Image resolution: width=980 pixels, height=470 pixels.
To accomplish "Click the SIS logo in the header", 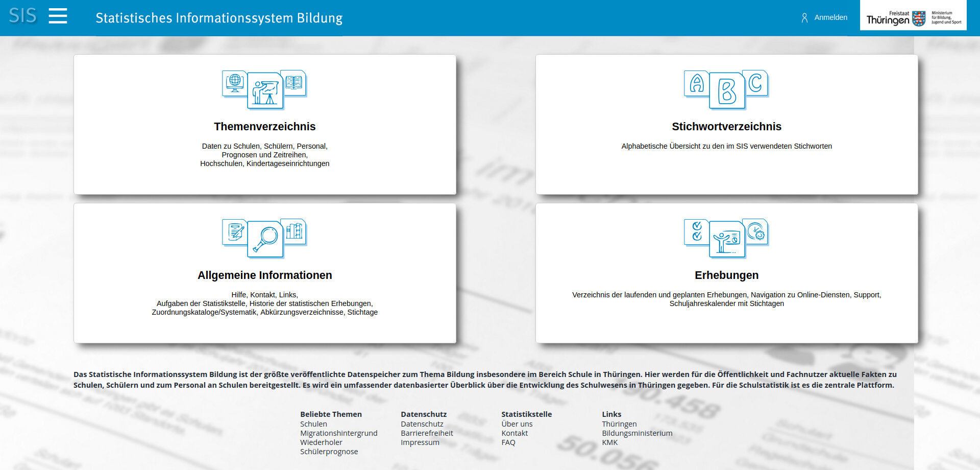I will (22, 16).
